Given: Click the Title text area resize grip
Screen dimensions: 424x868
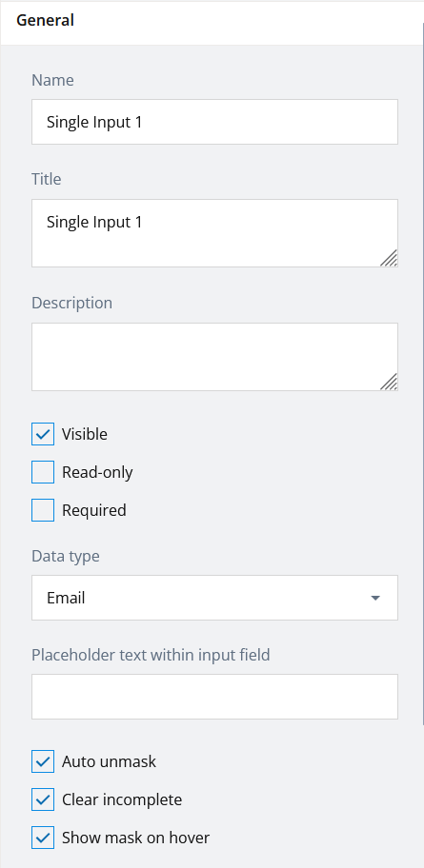Looking at the screenshot, I should tap(389, 258).
